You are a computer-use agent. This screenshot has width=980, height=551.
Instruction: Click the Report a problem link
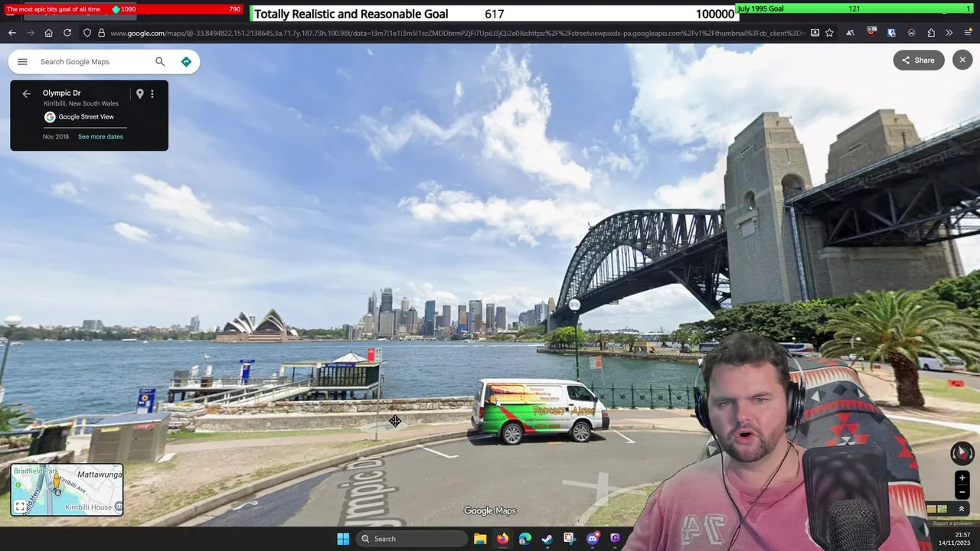[x=952, y=523]
